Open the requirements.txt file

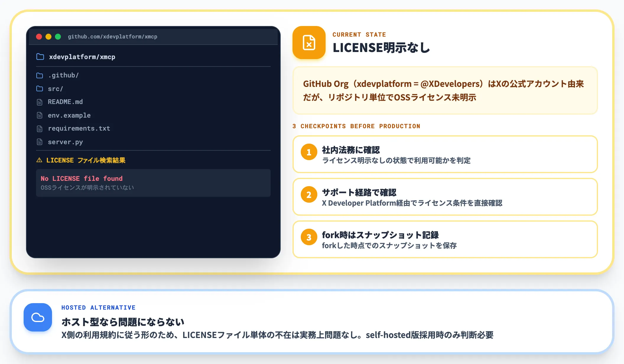(x=153, y=129)
